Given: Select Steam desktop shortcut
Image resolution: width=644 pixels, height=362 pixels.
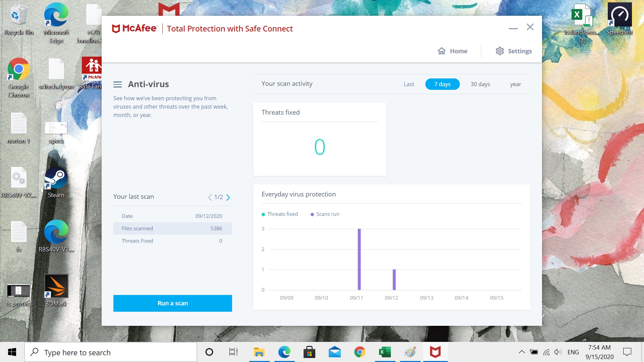Looking at the screenshot, I should (x=56, y=183).
